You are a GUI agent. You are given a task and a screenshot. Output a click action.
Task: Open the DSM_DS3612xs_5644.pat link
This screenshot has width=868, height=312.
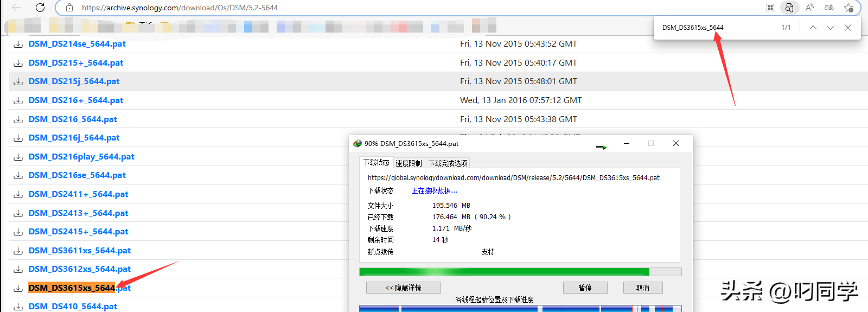tap(80, 269)
